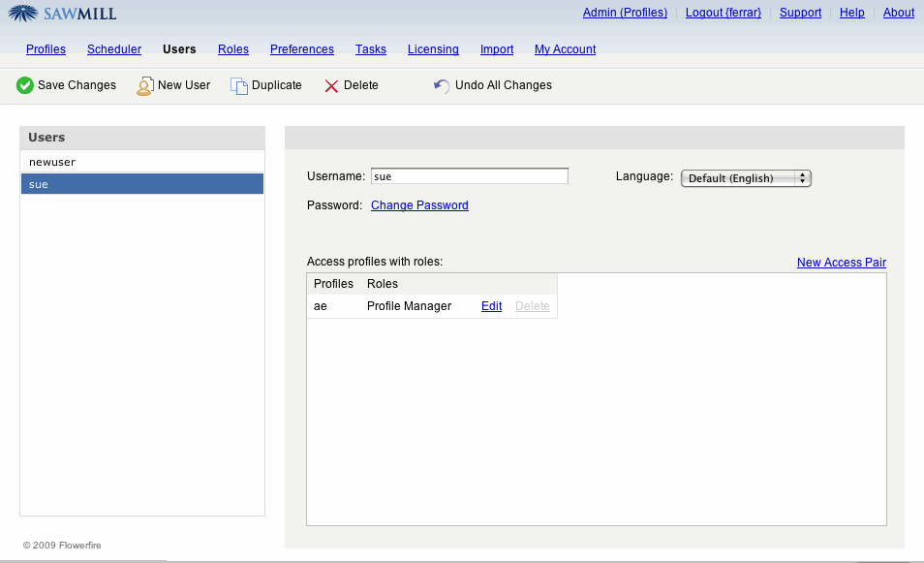Go to the Roles tab
Image resolution: width=924 pixels, height=563 pixels.
[233, 49]
